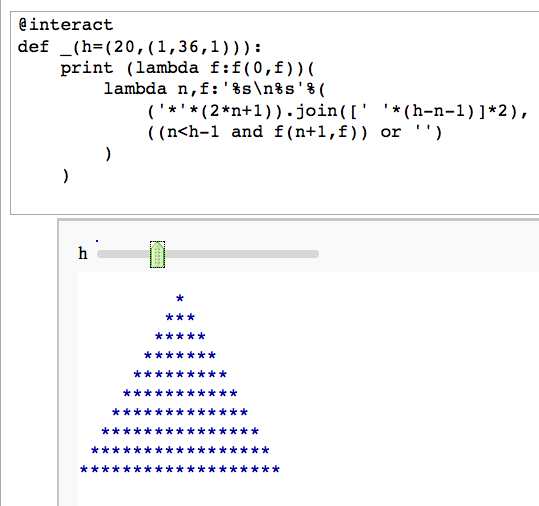The image size is (539, 506).
Task: Click the single asterisk at pyramid top
Action: (x=180, y=298)
